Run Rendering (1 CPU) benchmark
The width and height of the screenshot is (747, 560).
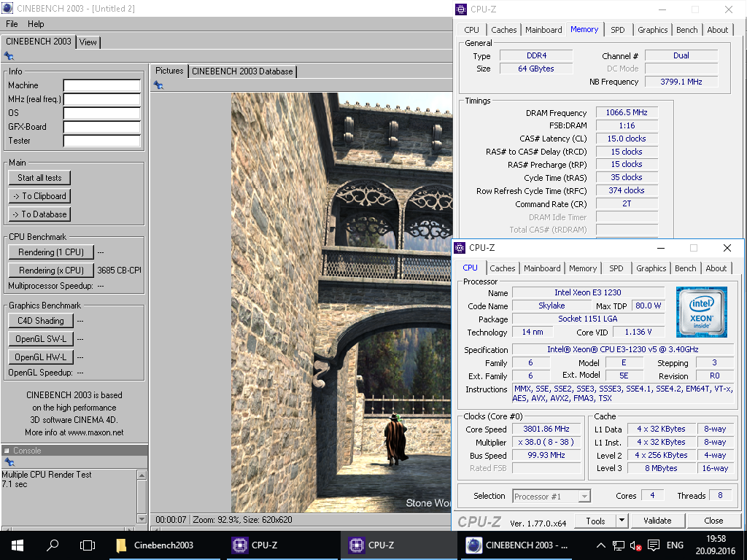51,252
